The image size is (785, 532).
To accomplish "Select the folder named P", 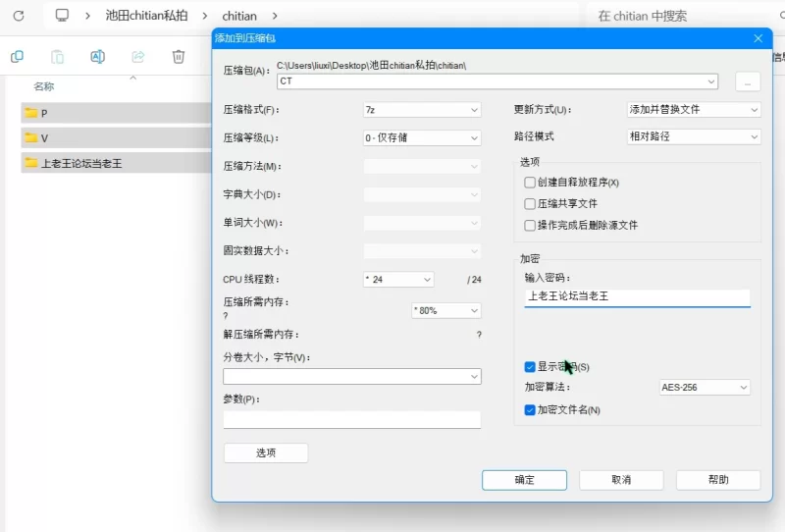I will coord(43,113).
